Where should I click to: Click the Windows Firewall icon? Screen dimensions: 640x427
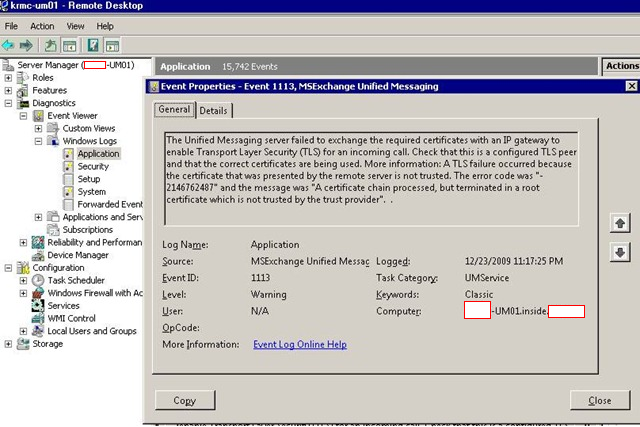(38, 293)
